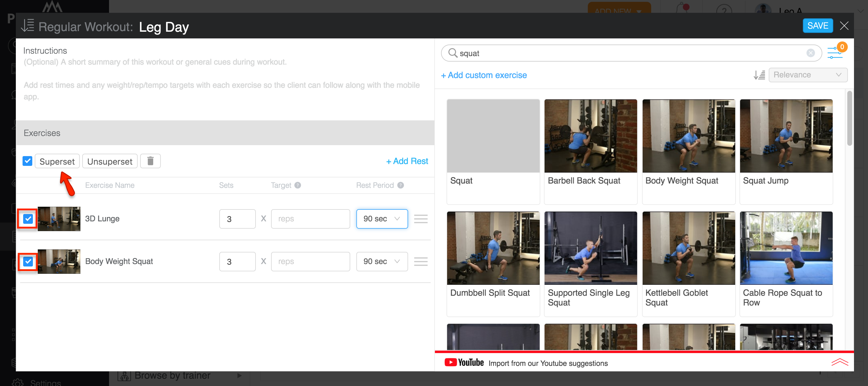The height and width of the screenshot is (386, 868).
Task: Toggle sort direction icon next to Relevance
Action: 759,75
